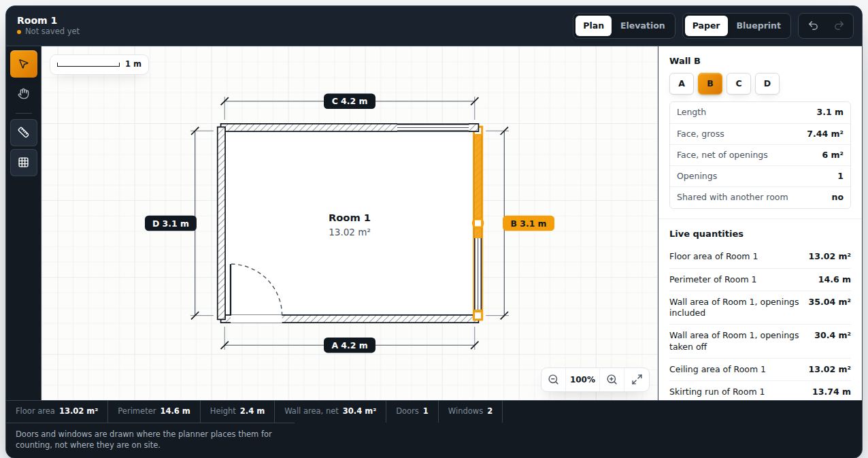Expand canvas to fit view icon
This screenshot has height=458, width=868.
click(637, 380)
